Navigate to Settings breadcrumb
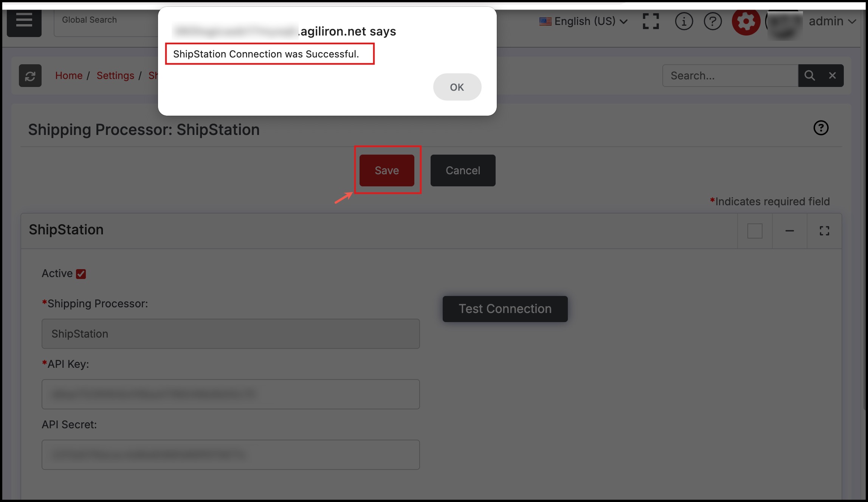This screenshot has width=868, height=502. (115, 76)
